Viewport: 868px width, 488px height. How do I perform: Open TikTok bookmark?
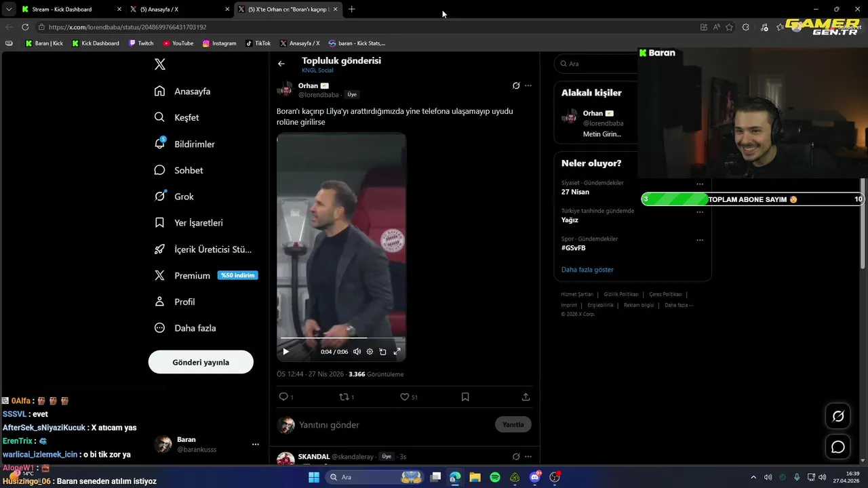click(x=258, y=43)
